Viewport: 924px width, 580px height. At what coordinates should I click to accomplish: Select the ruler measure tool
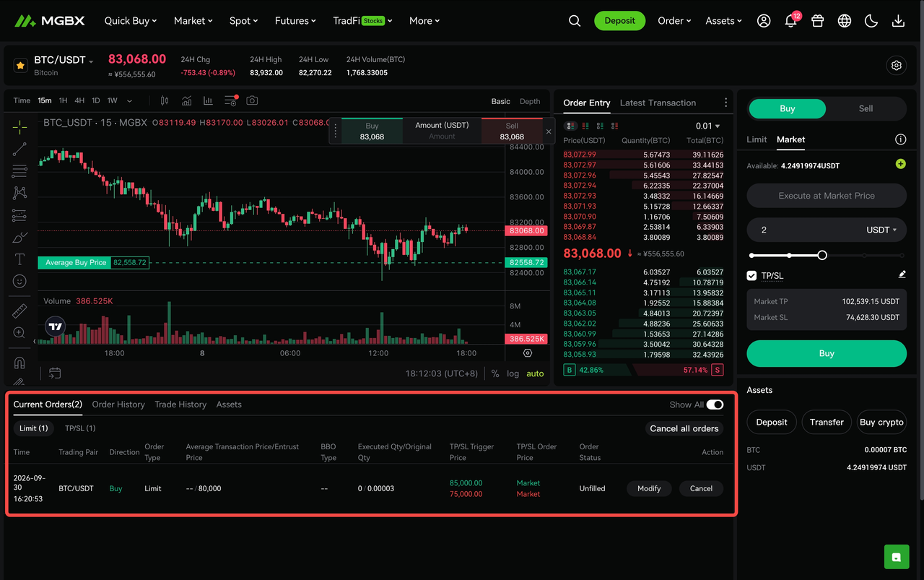(x=19, y=311)
